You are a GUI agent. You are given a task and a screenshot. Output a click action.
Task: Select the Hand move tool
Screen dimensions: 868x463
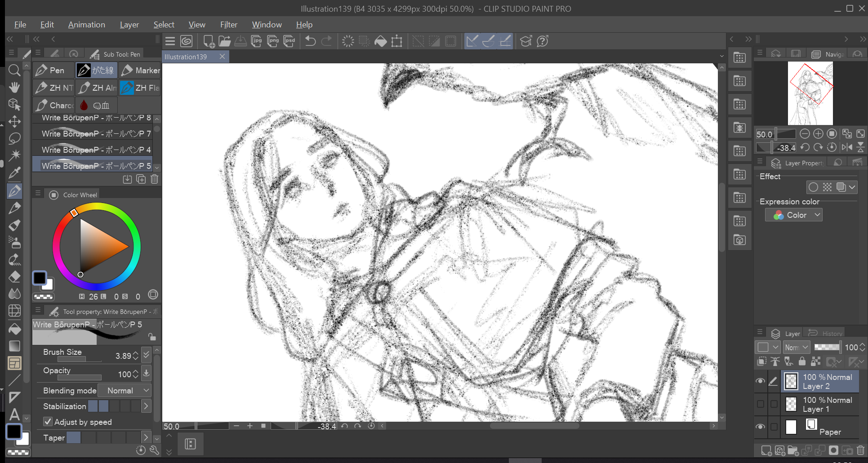pyautogui.click(x=14, y=87)
